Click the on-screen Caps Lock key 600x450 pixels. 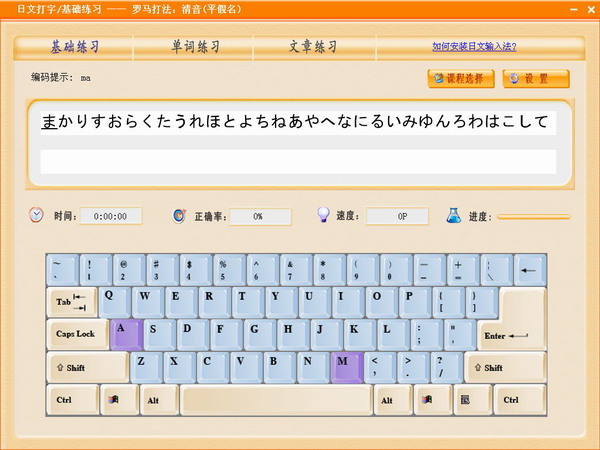(x=78, y=334)
